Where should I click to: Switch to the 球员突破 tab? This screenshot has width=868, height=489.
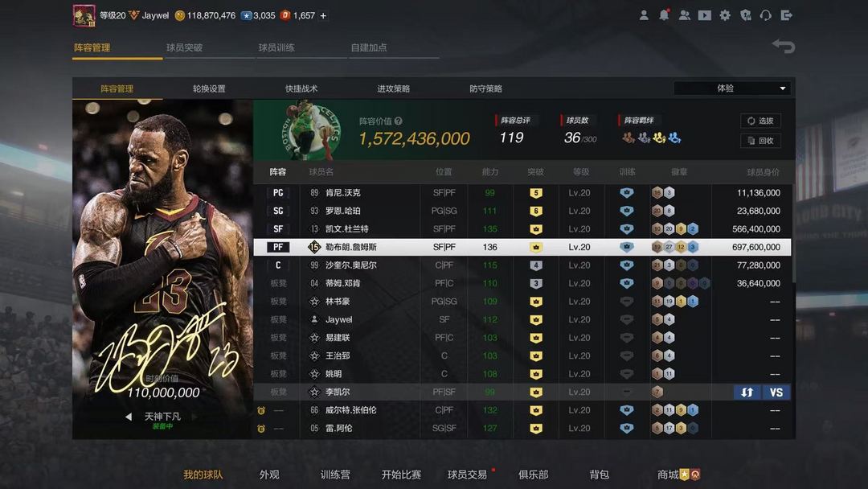pyautogui.click(x=184, y=47)
